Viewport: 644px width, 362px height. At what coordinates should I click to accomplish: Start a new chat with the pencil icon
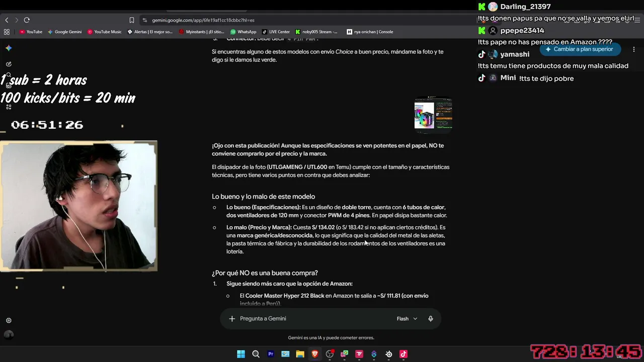point(9,64)
